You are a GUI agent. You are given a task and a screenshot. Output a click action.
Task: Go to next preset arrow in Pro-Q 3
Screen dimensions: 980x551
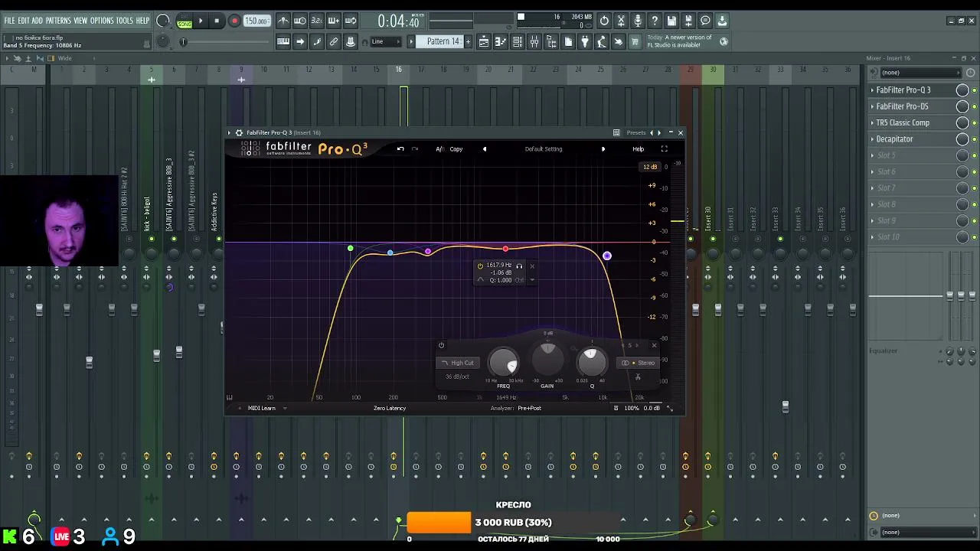coord(603,149)
